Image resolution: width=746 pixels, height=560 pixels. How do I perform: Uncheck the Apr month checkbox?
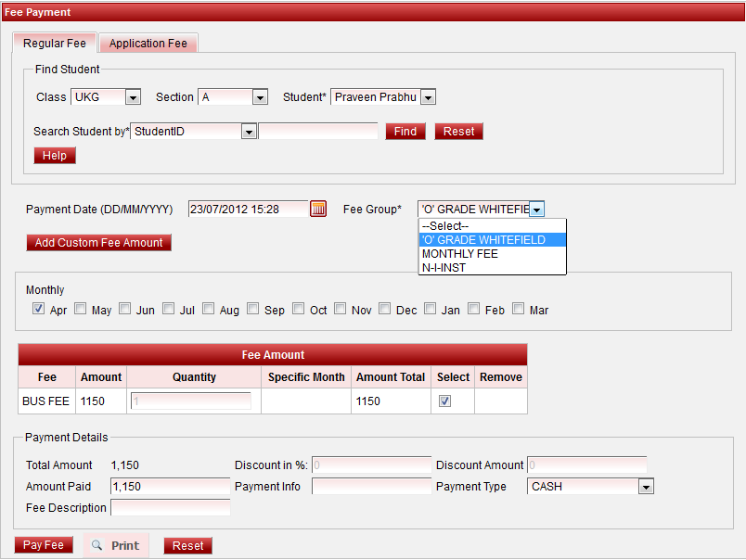38,309
